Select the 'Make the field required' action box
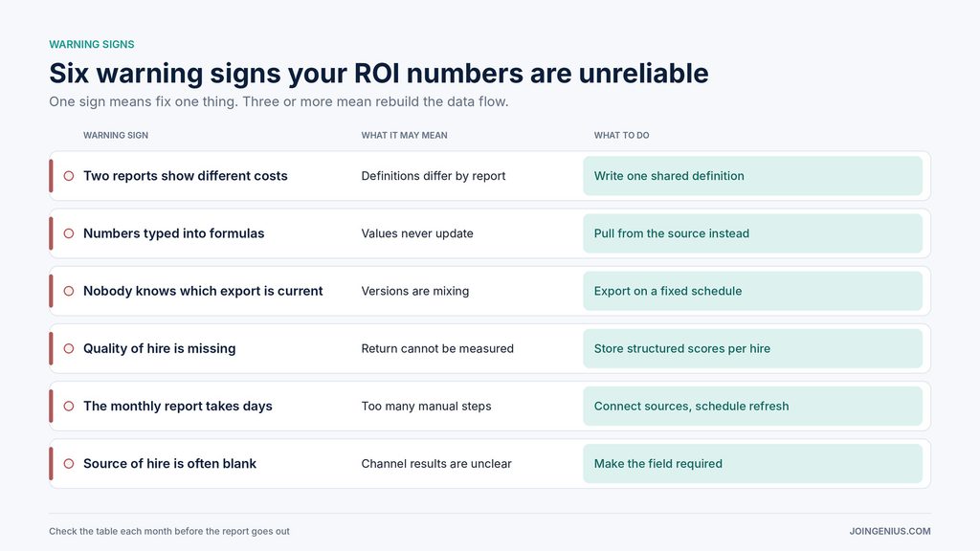This screenshot has width=980, height=551. point(752,464)
